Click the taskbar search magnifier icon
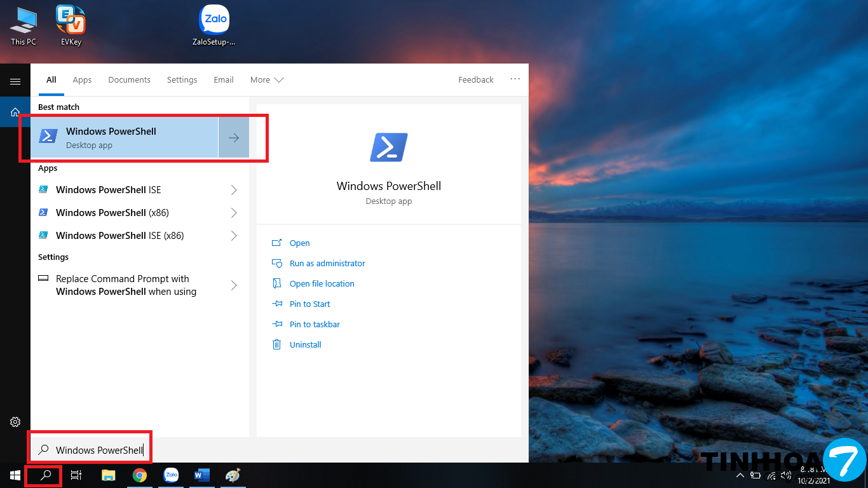Screen dimensions: 868x488 [44, 475]
